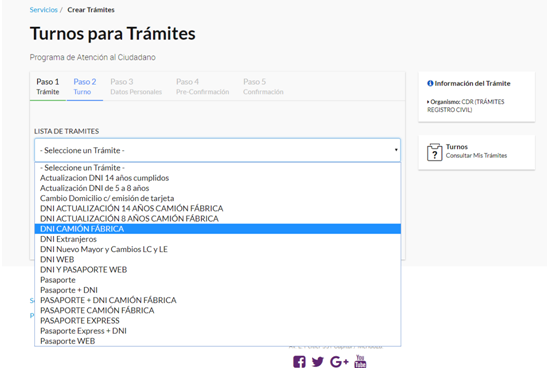Choose Cambio Domicilio c/ emisión de tarjeta
The image size is (547, 368).
(218, 198)
